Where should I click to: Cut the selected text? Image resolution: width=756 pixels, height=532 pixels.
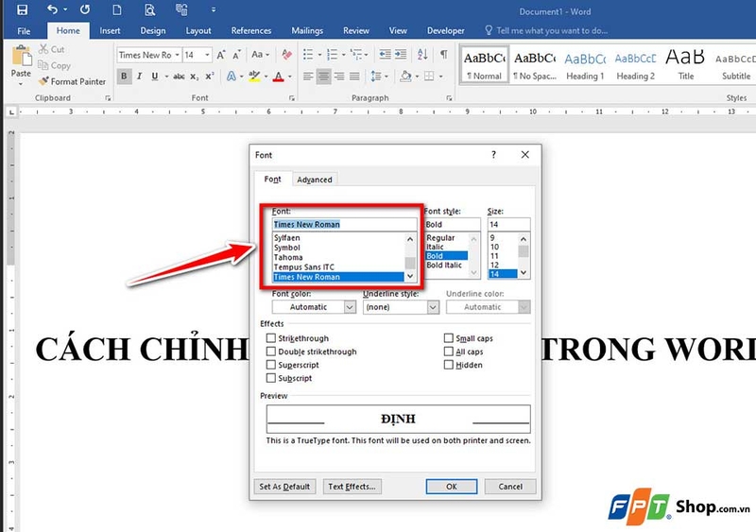(52, 49)
